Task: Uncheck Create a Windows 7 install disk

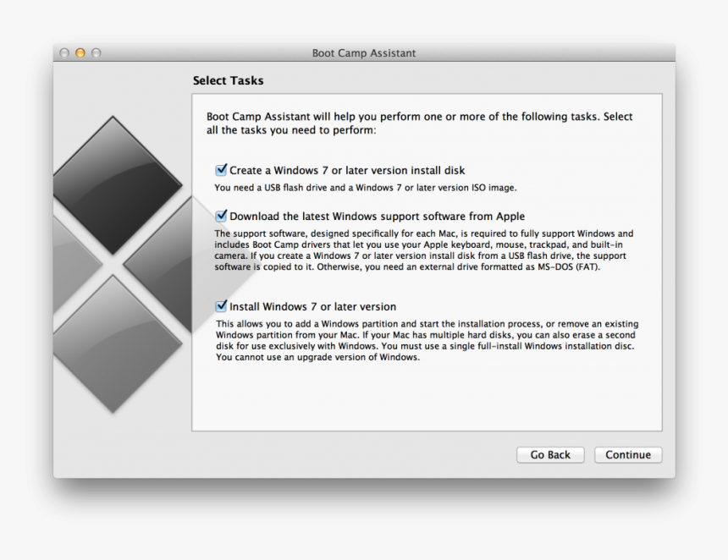Action: click(x=221, y=170)
